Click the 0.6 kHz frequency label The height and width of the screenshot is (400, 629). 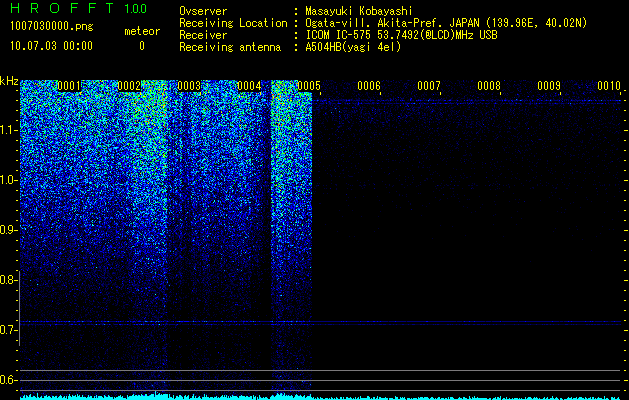point(8,380)
